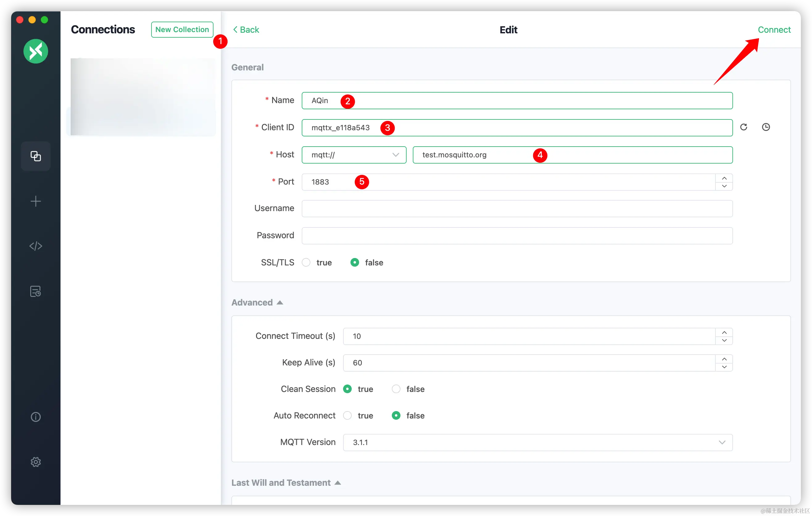
Task: Click the plus icon for new connection
Action: (x=35, y=201)
